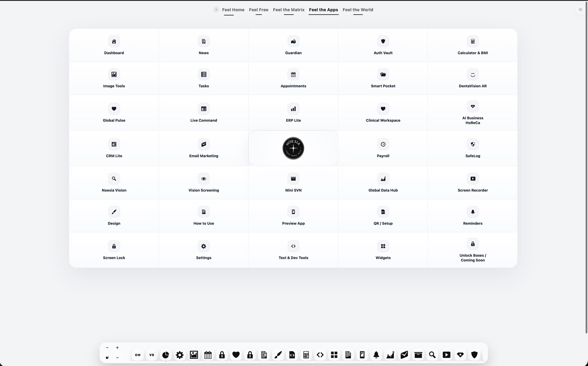Click the chevron-down arrow in the dock
The height and width of the screenshot is (366, 588).
point(117,357)
